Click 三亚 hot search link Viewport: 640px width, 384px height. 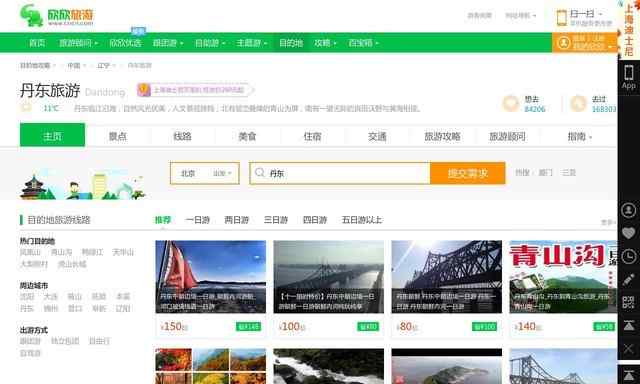tap(569, 173)
